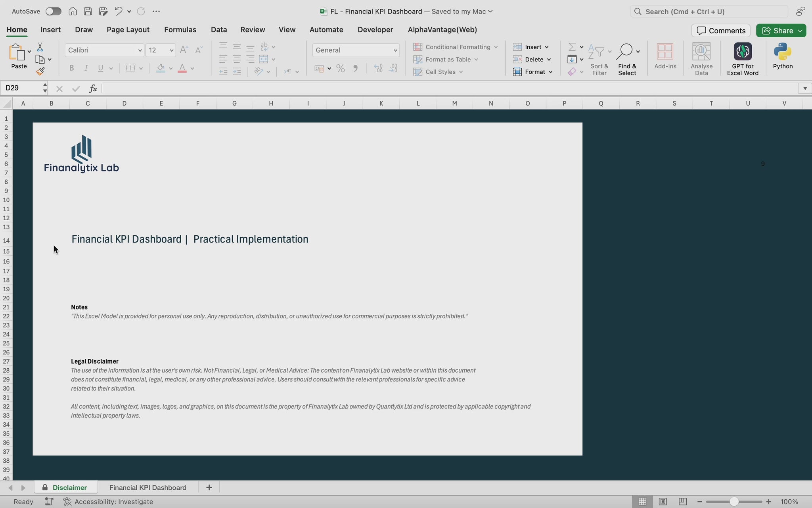Launch GPT for Excel Word add-in

[x=743, y=59]
